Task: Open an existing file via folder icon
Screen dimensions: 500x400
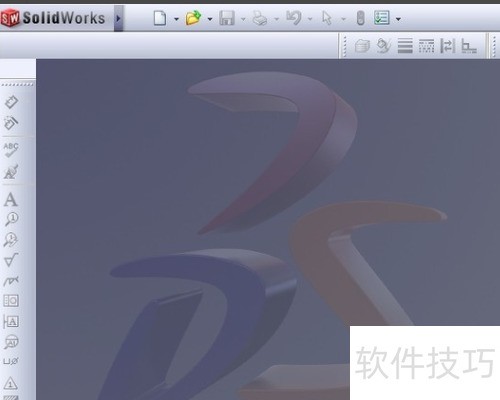Action: (193, 18)
